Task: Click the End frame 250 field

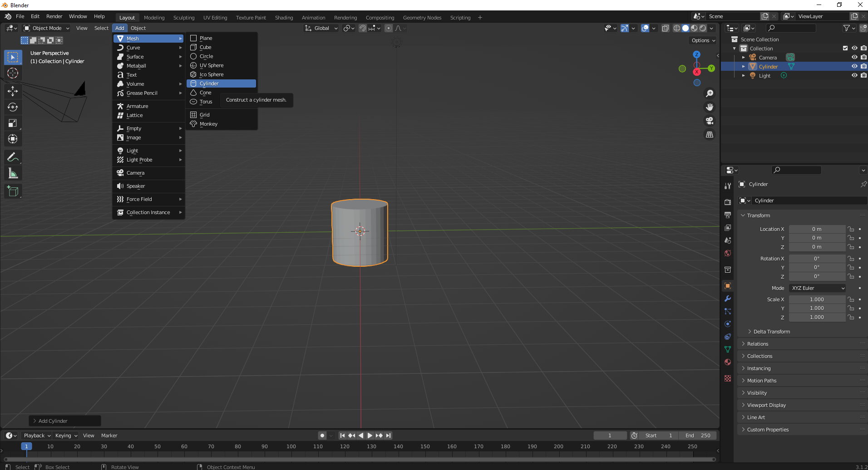Action: click(x=698, y=436)
